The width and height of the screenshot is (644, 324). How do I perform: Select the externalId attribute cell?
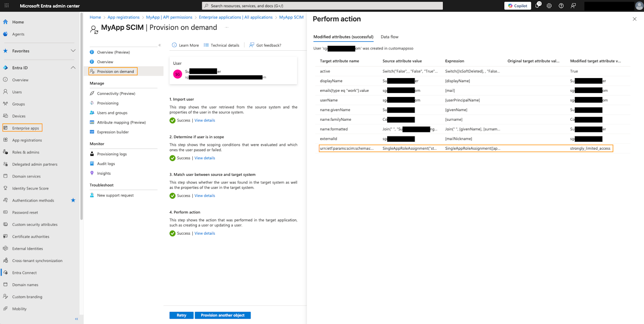[x=328, y=139]
